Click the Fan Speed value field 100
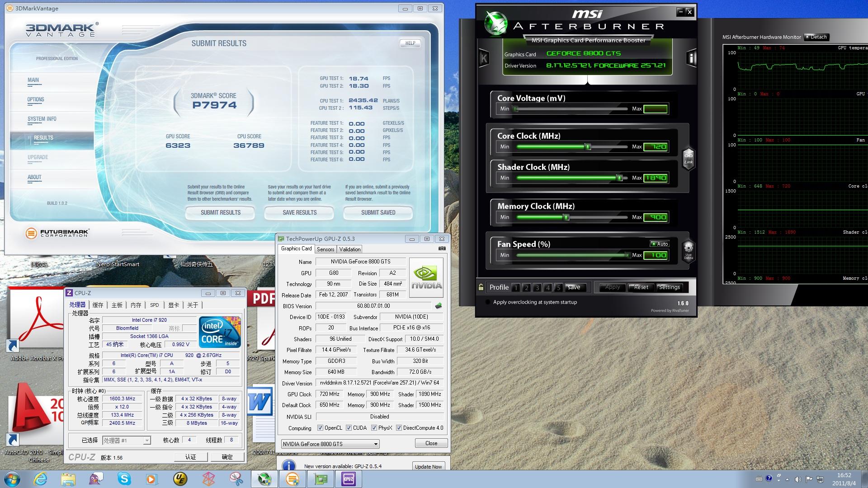This screenshot has width=868, height=488. 656,255
